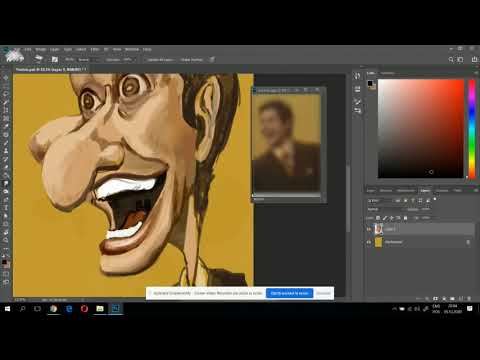Open the Windows Start menu
The width and height of the screenshot is (480, 360).
[x=7, y=309]
